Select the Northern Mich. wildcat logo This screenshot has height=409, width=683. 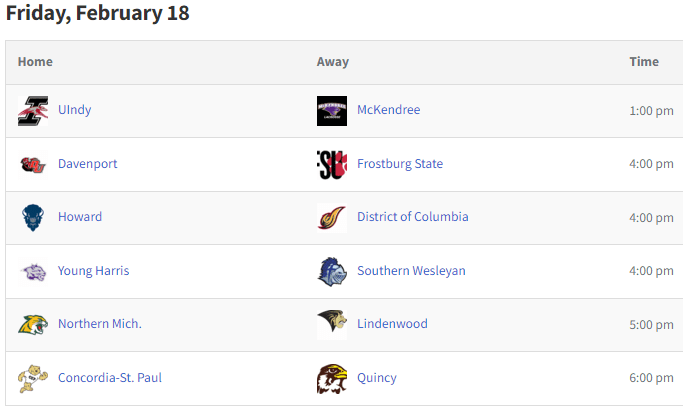(33, 325)
